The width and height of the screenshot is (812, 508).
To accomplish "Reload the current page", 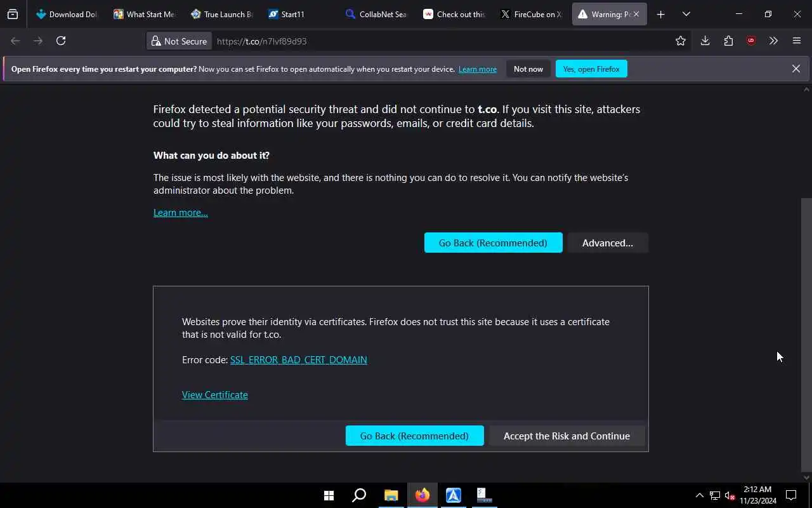I will pos(61,41).
